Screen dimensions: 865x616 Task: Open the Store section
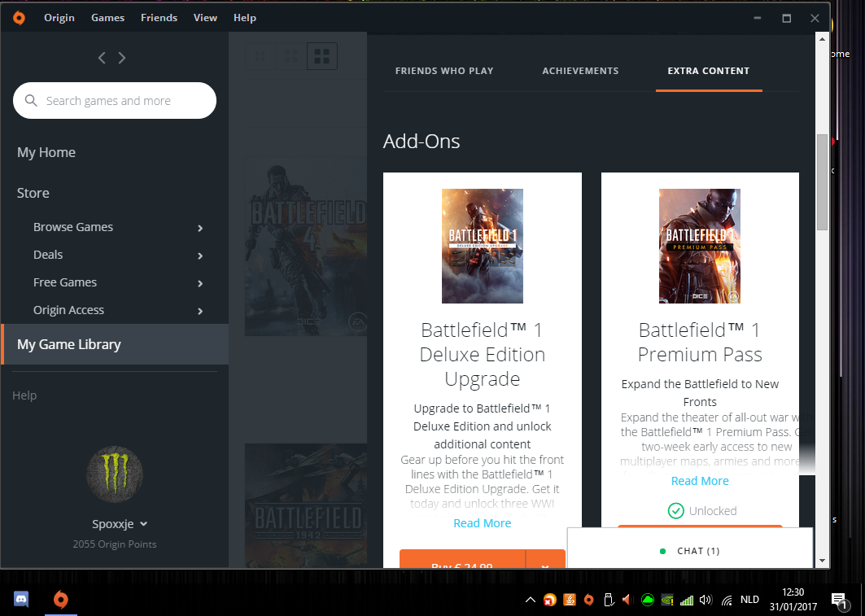click(33, 193)
